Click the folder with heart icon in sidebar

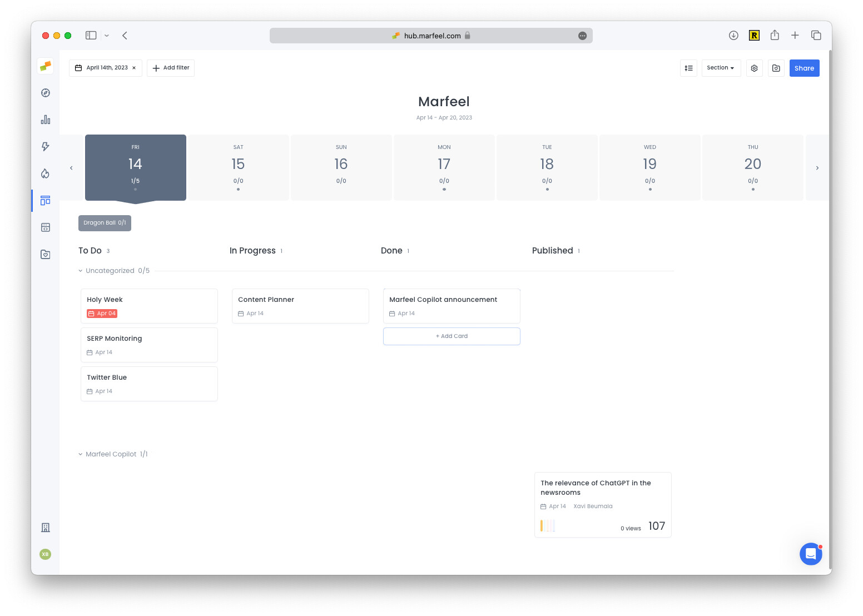point(45,254)
